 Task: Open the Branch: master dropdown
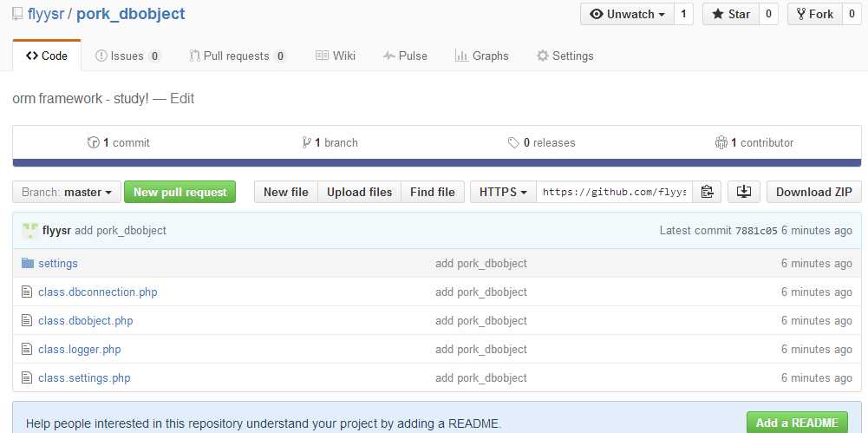67,192
